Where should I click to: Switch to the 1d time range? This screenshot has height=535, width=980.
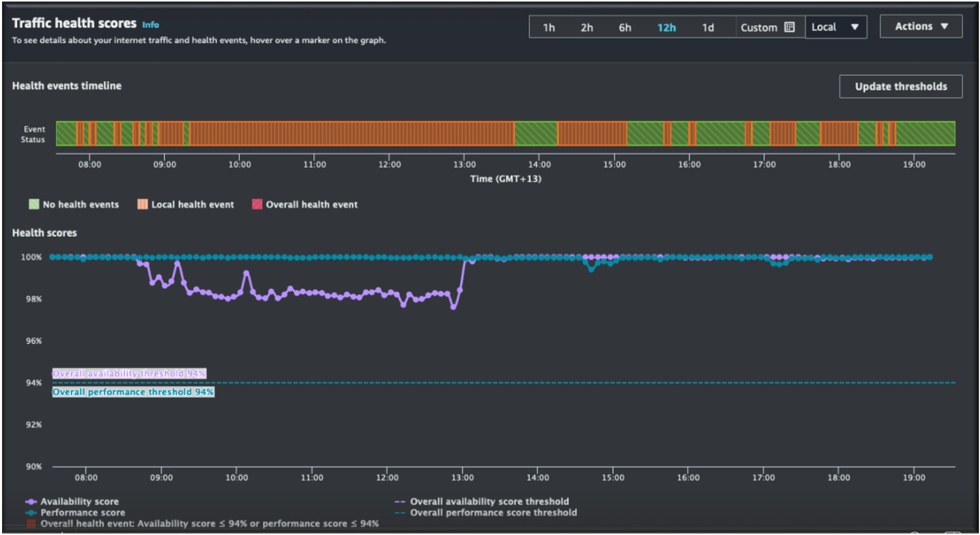point(707,28)
